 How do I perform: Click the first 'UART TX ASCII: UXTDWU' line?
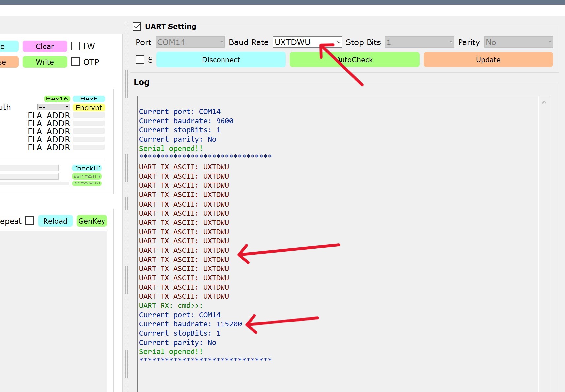(x=184, y=167)
